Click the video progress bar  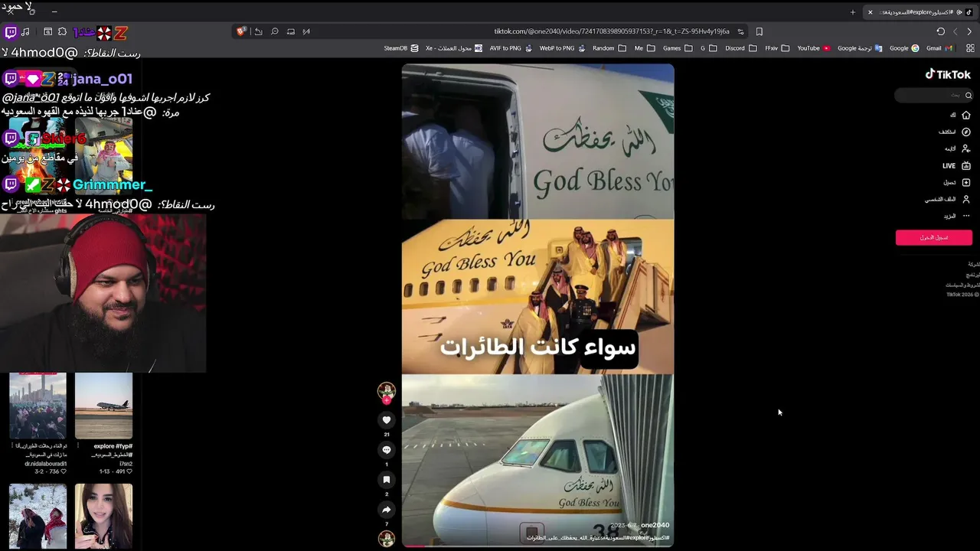click(x=537, y=546)
